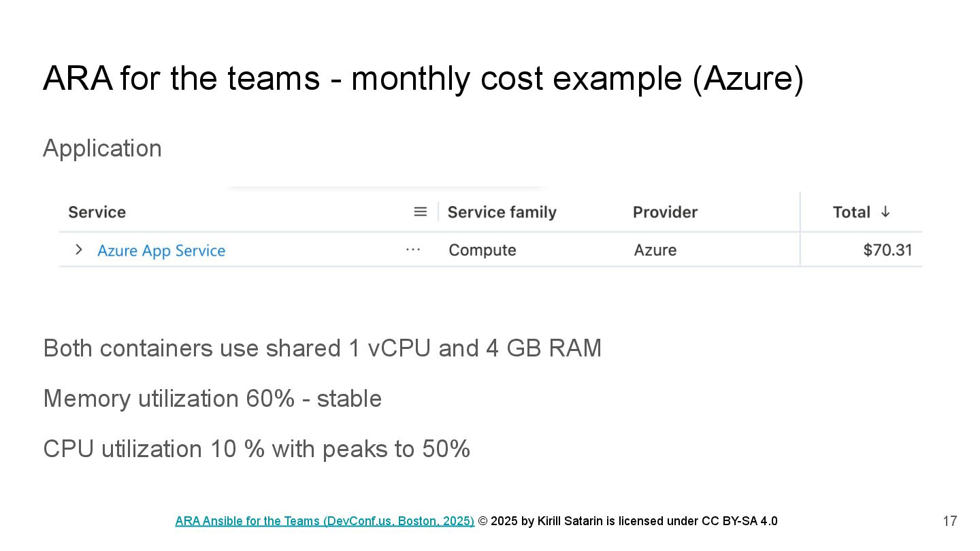
Task: Click the Provider column header
Action: [665, 212]
